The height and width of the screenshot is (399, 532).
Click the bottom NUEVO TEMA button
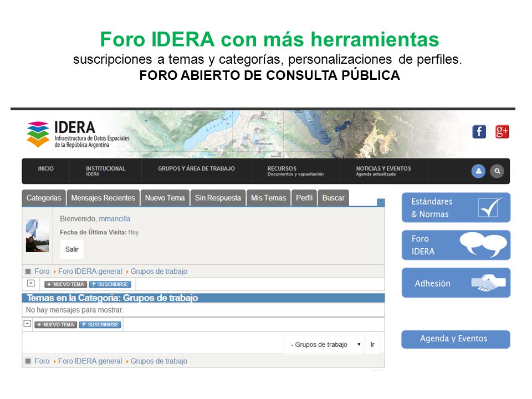55,325
